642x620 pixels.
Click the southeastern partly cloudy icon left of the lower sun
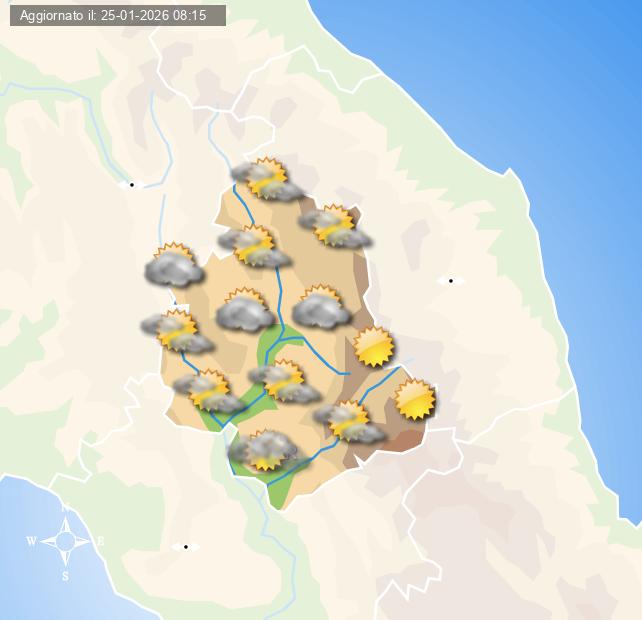click(x=349, y=422)
